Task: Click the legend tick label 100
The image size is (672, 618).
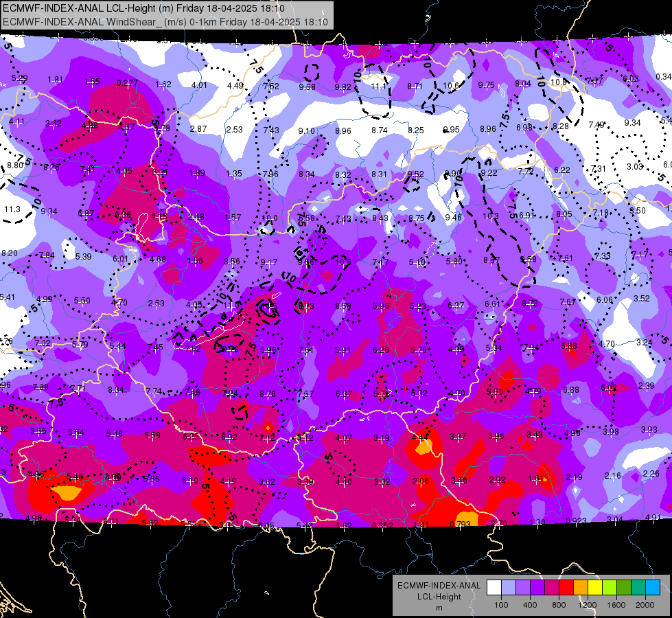Action: [x=501, y=605]
